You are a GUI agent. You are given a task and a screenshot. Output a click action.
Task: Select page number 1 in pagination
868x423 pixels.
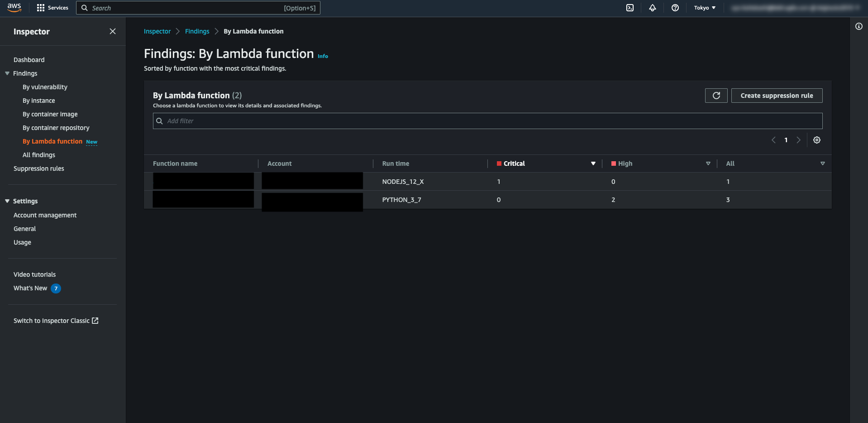tap(786, 140)
